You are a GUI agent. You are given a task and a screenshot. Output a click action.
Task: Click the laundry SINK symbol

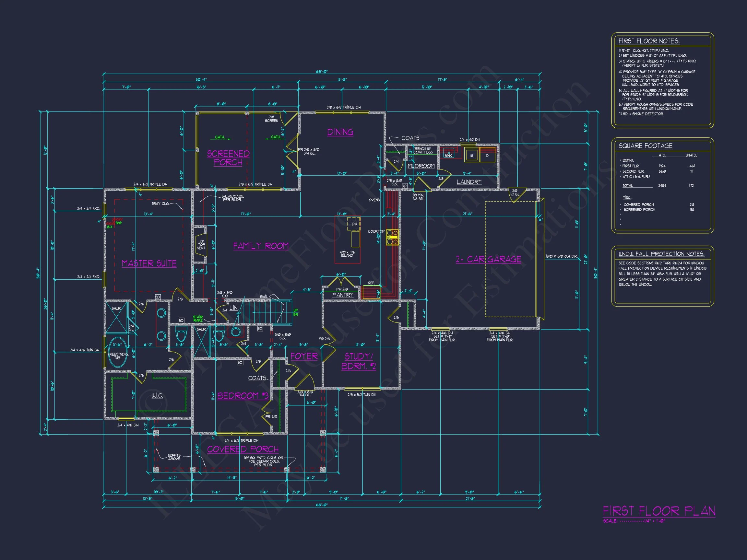coord(448,153)
